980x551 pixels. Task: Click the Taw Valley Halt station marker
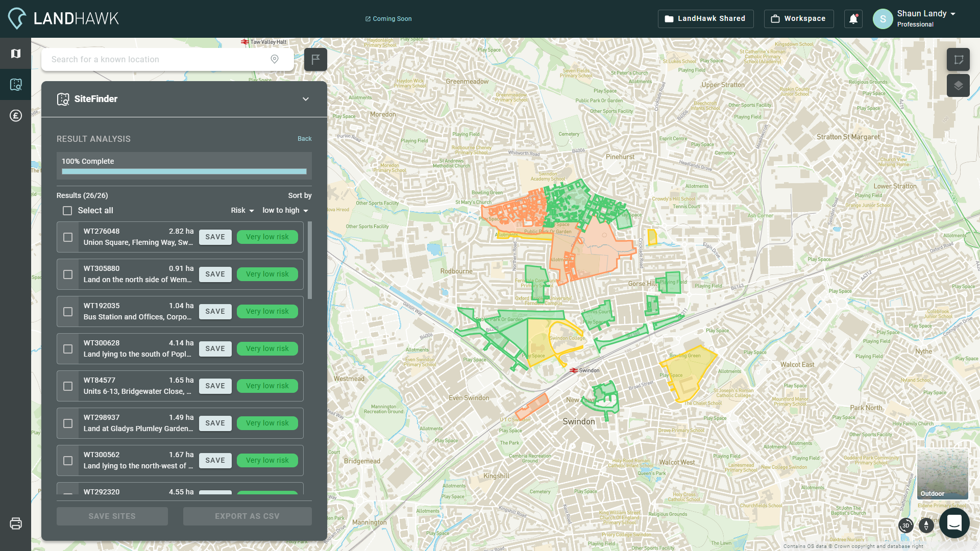coord(245,42)
